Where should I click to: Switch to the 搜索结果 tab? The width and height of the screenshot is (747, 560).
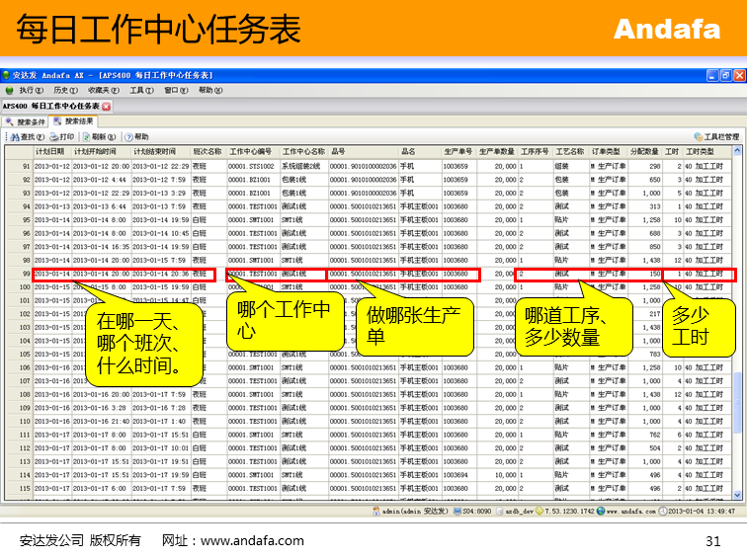(x=76, y=122)
